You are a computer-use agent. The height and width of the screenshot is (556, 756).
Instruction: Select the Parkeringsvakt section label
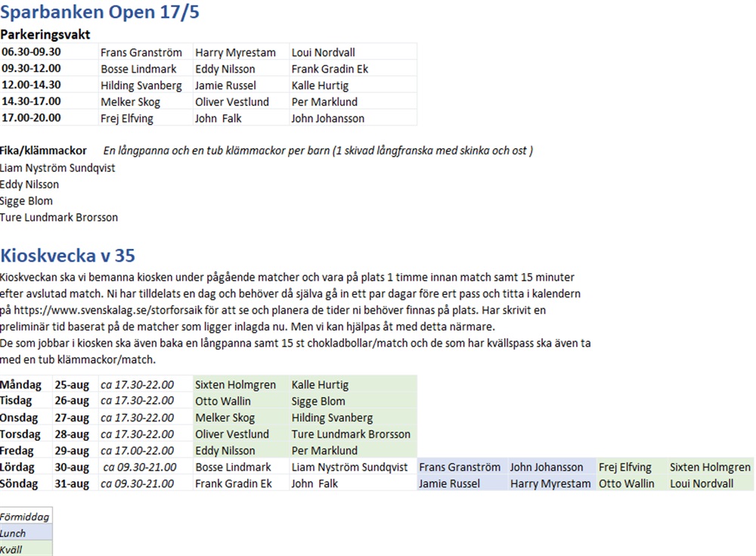click(45, 34)
